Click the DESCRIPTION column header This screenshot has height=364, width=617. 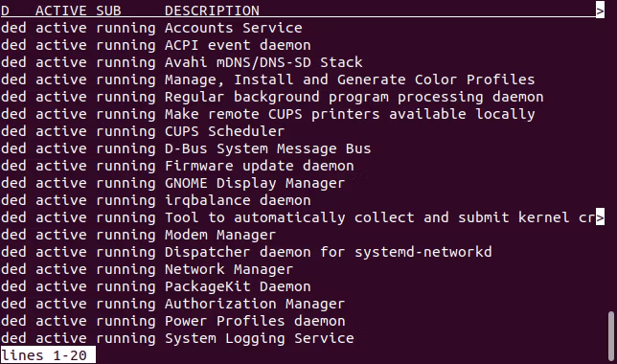[212, 11]
